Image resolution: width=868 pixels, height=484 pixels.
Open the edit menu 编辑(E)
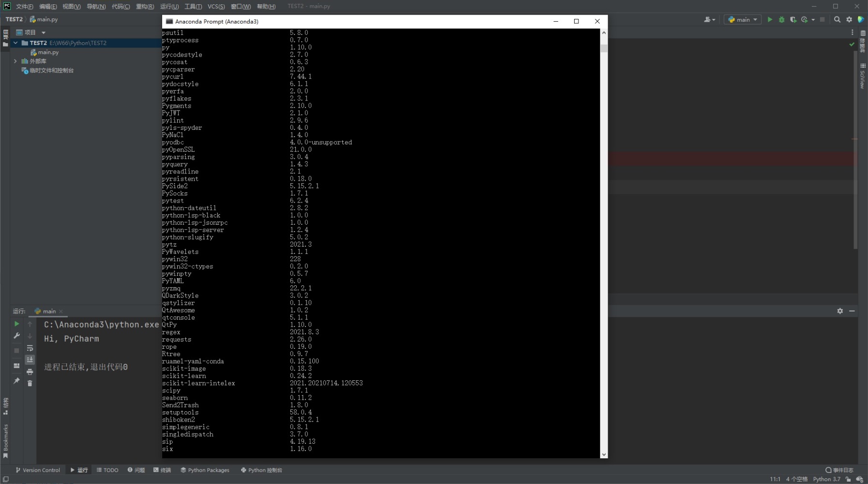point(48,6)
